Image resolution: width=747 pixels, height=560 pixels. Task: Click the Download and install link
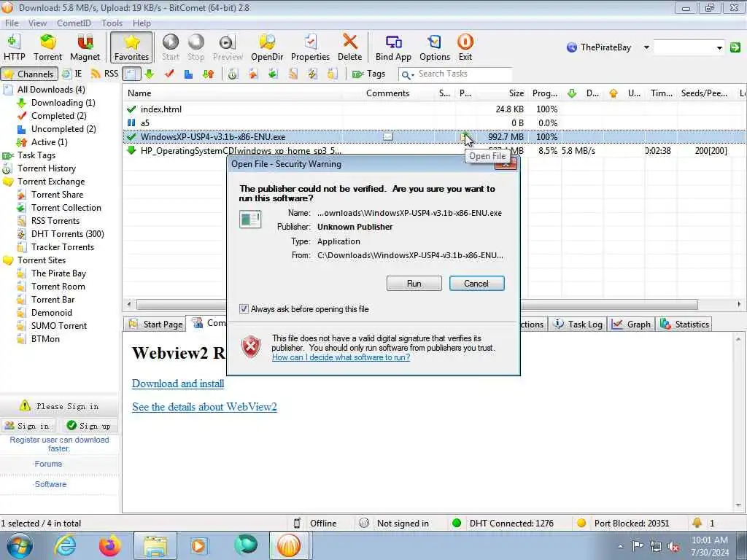(178, 384)
